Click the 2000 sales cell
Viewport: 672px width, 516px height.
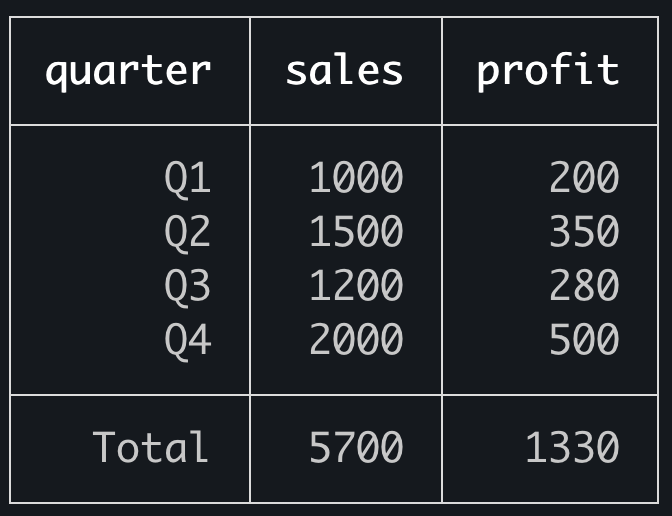(356, 340)
